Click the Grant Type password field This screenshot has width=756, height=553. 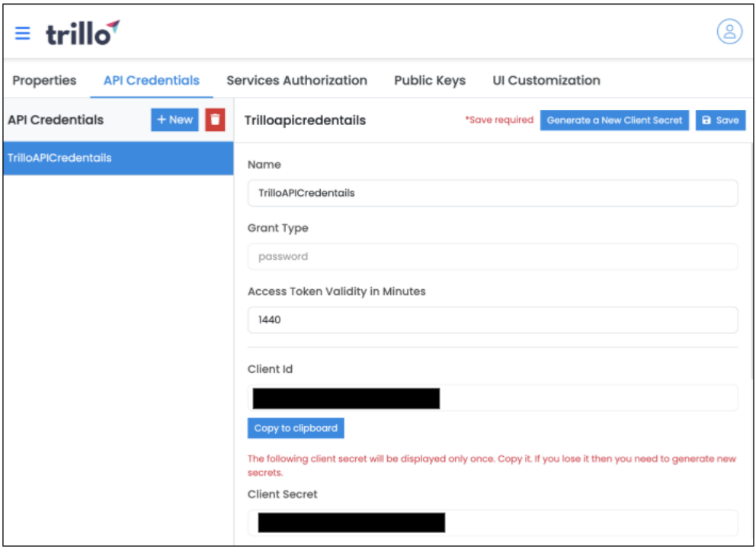point(492,257)
